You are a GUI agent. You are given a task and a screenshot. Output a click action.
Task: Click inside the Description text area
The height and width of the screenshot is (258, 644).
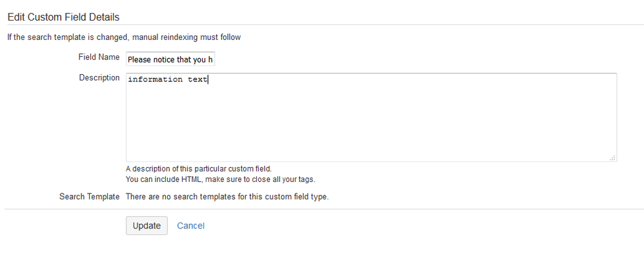(371, 116)
